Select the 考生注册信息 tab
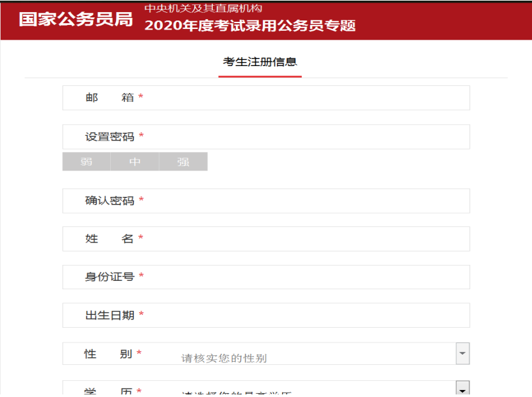Image resolution: width=532 pixels, height=397 pixels. [260, 62]
